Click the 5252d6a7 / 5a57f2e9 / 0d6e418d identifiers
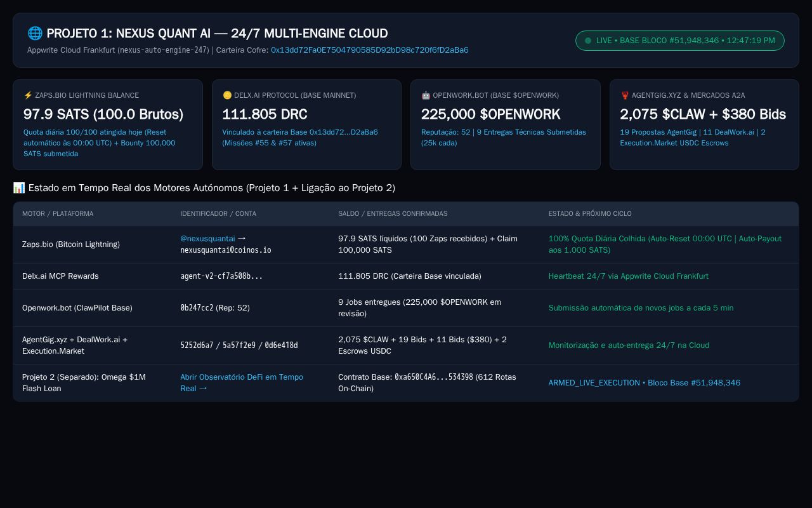The width and height of the screenshot is (812, 508). [239, 345]
